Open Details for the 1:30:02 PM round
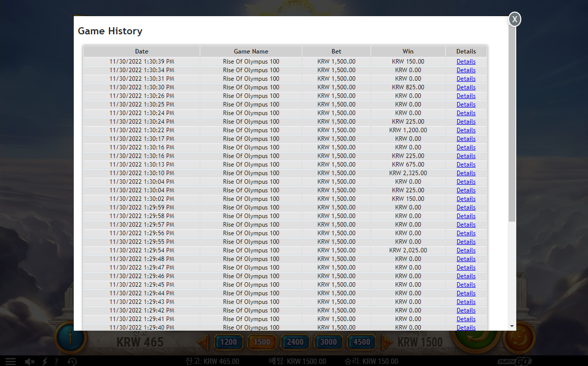 [x=466, y=199]
